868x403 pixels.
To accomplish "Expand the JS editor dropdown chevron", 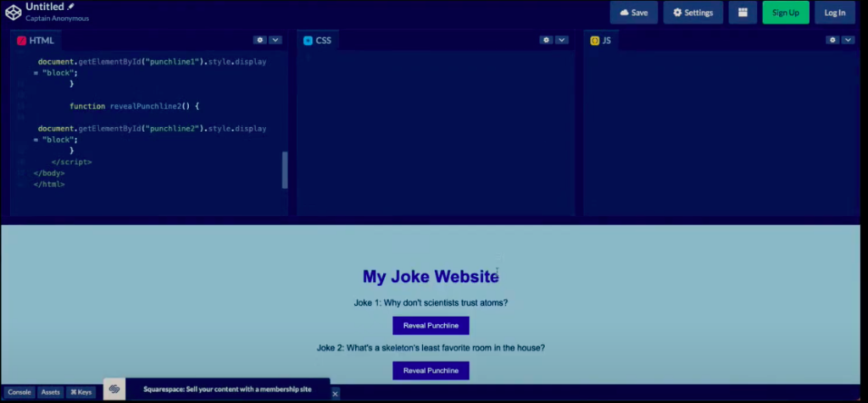I will [848, 40].
